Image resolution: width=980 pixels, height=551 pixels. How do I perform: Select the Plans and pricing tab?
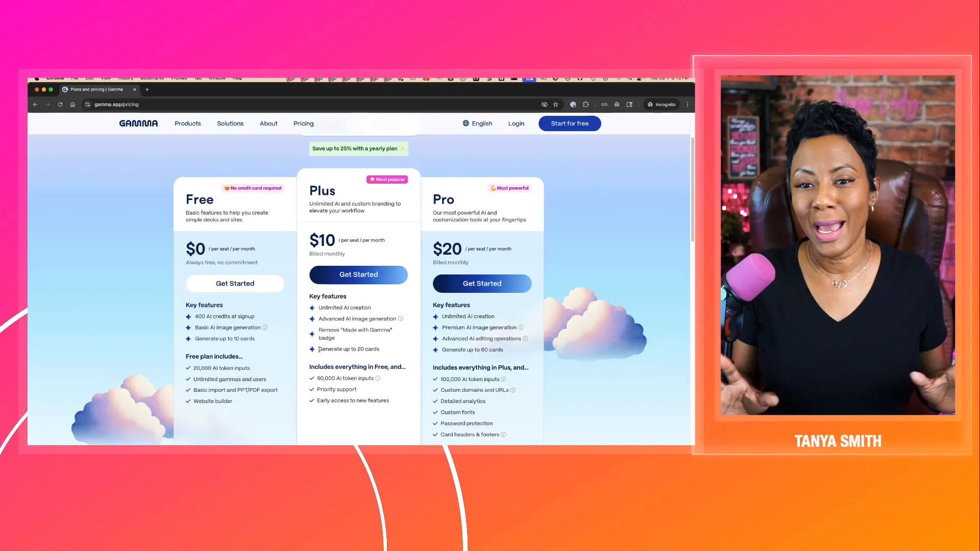click(97, 89)
